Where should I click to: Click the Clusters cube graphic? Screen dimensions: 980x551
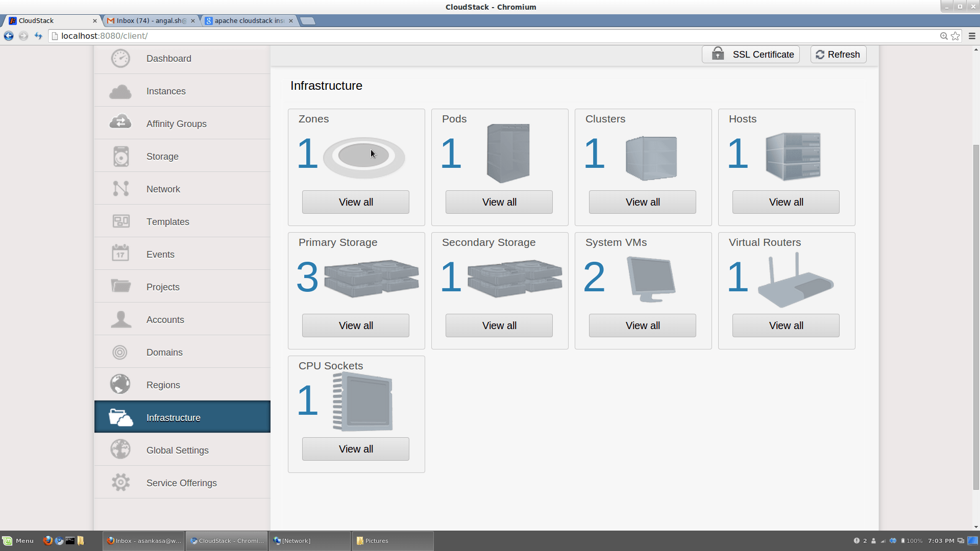click(651, 158)
